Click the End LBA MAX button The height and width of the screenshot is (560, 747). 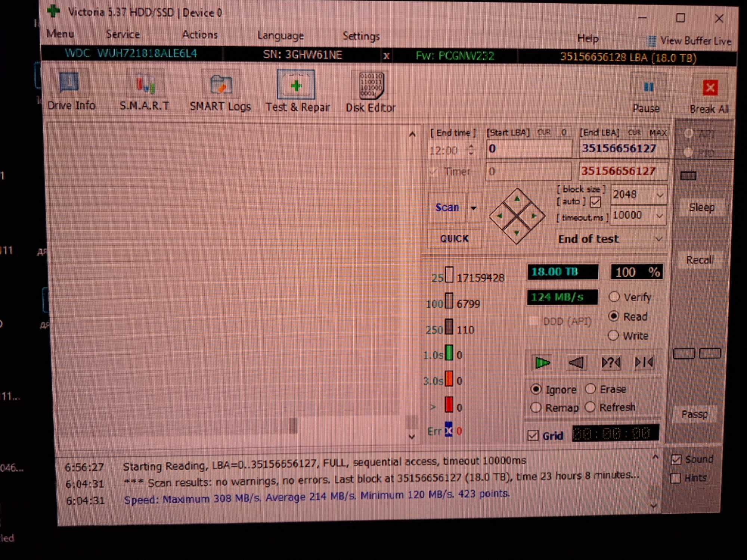point(658,133)
